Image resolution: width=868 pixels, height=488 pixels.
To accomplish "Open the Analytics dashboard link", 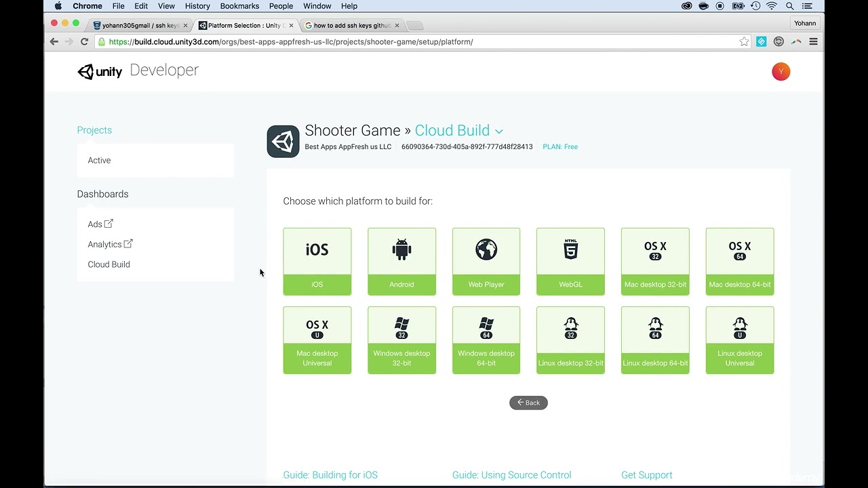I will coord(110,244).
